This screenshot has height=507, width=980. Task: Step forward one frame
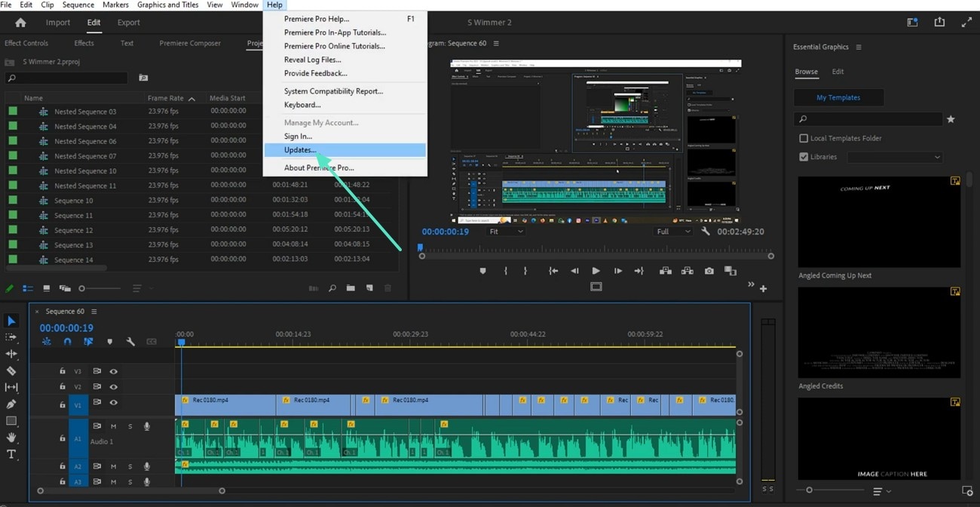tap(618, 271)
